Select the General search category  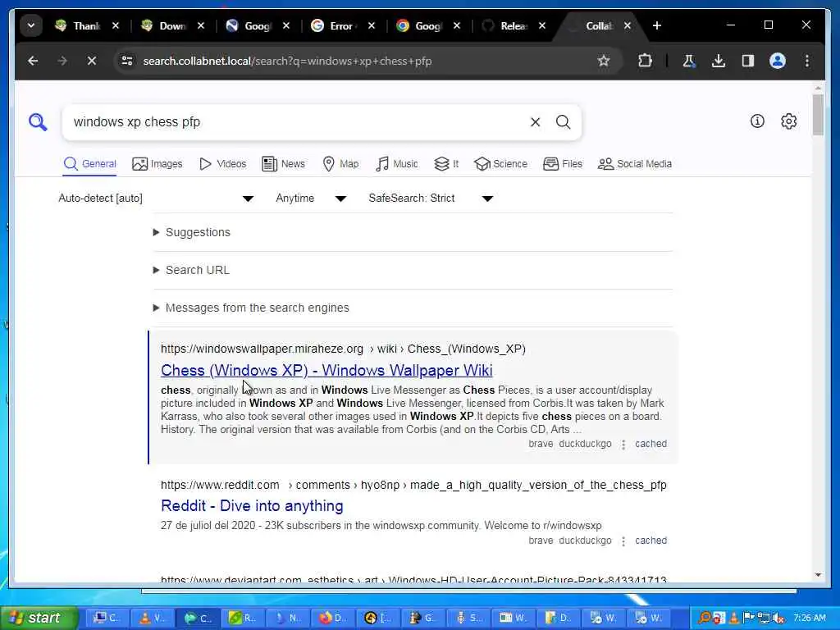coord(89,164)
